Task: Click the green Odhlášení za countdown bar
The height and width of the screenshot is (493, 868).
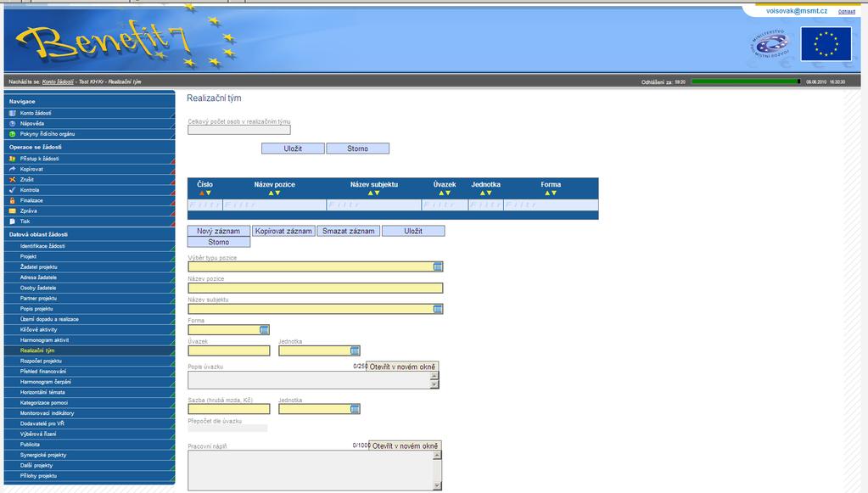Action: coord(746,81)
